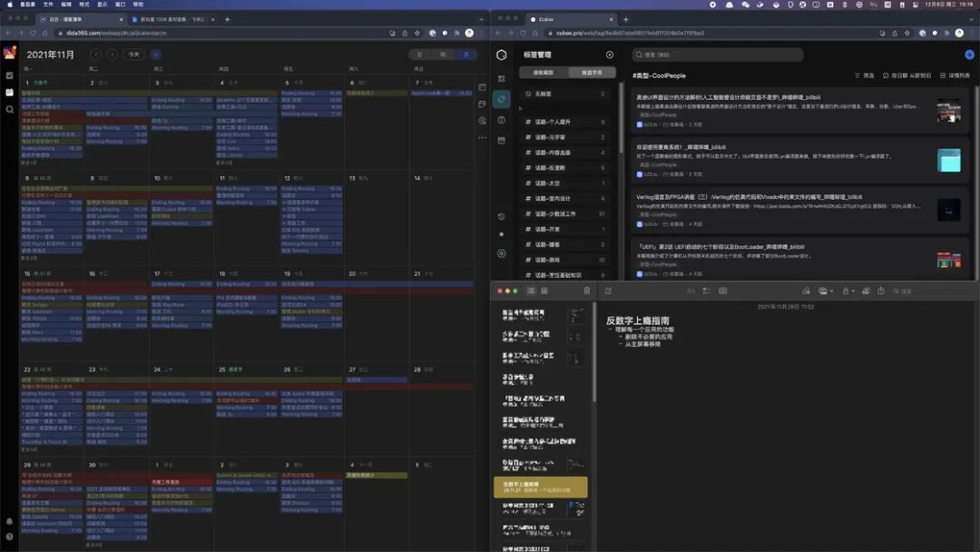Image resolution: width=980 pixels, height=552 pixels.
Task: Select the 话题-少数派工作 tag
Action: pos(566,213)
